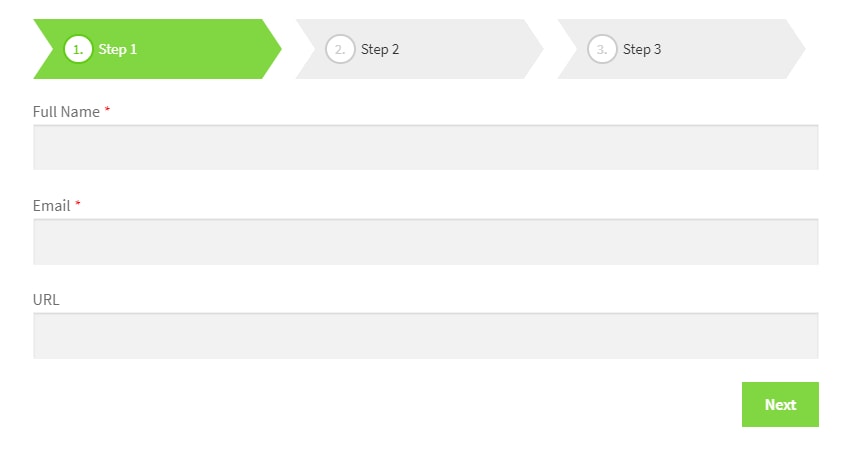Select the circled number 3 step icon
The image size is (854, 456).
coord(602,49)
